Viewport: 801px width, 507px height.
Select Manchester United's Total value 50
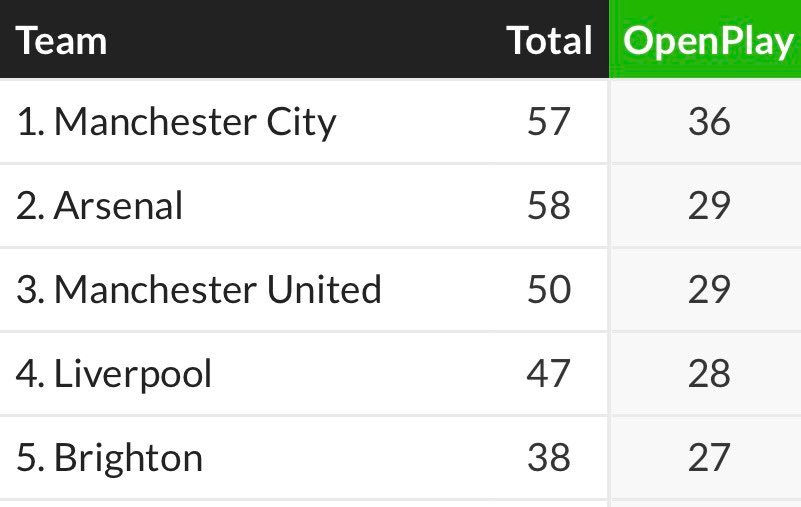[x=548, y=290]
